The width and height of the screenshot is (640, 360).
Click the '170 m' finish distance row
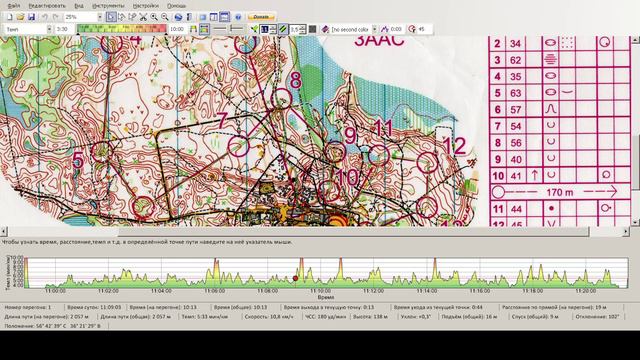point(560,192)
